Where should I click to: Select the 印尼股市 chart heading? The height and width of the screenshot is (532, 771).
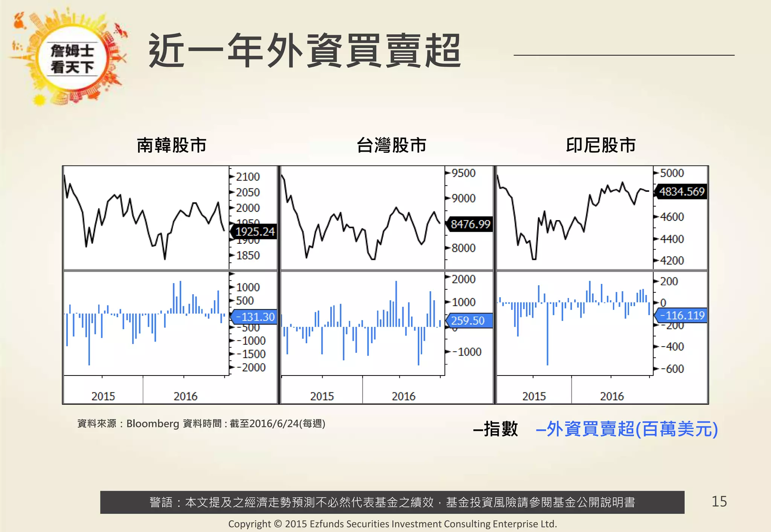point(601,145)
